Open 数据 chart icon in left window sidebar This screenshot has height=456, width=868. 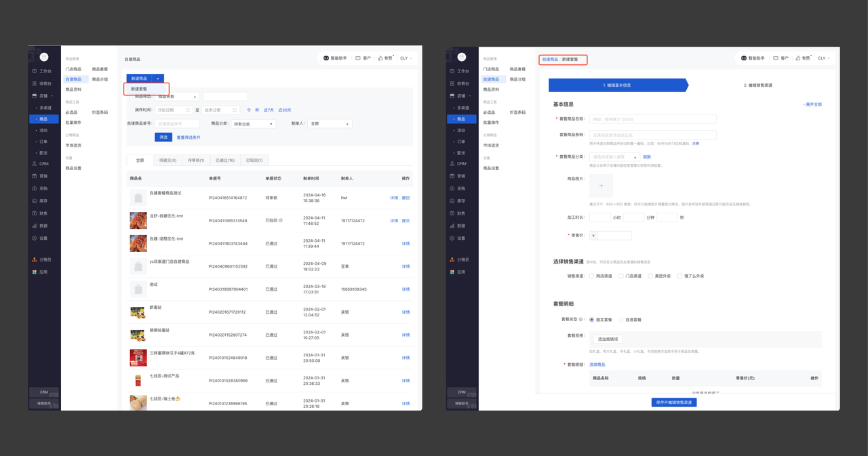35,226
